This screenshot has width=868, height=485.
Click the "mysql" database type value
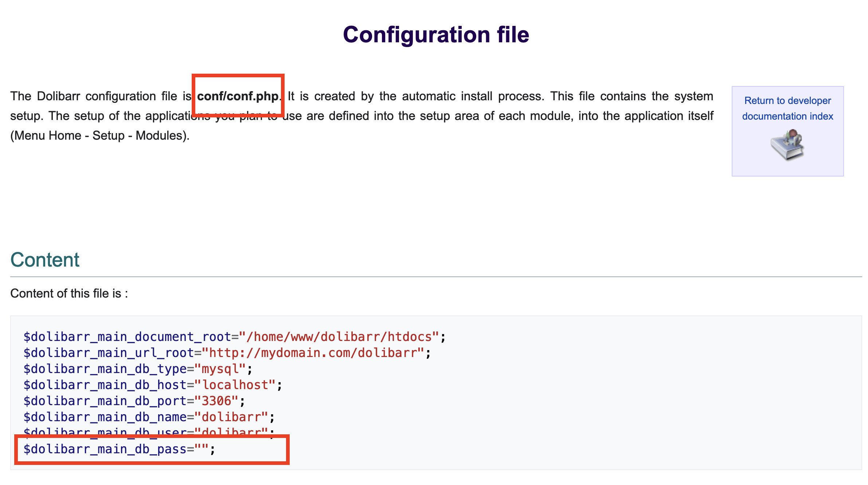click(220, 369)
